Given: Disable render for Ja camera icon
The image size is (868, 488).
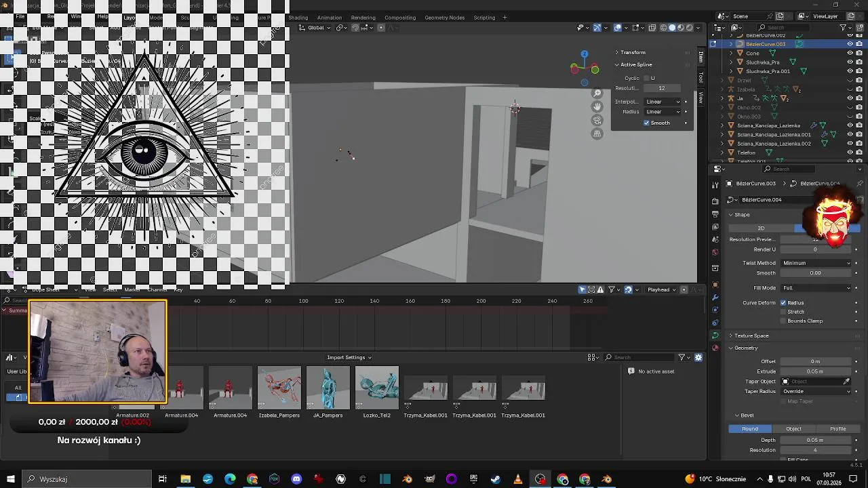Looking at the screenshot, I should pos(859,98).
